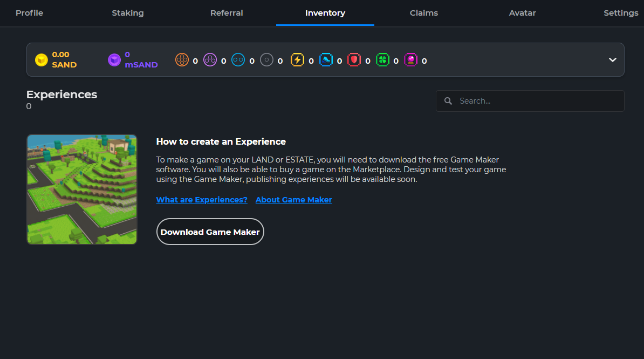The width and height of the screenshot is (644, 359).
Task: Switch to the Avatar tab
Action: [x=523, y=13]
